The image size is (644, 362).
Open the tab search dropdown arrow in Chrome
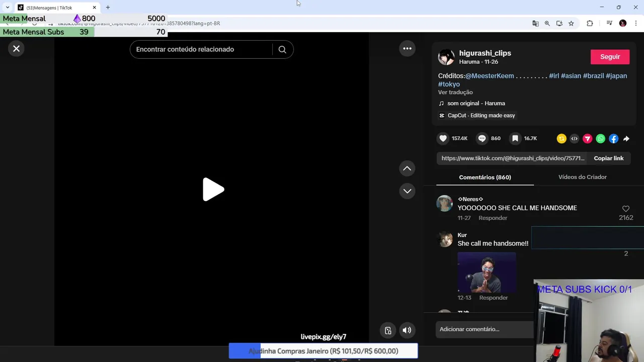(x=7, y=8)
